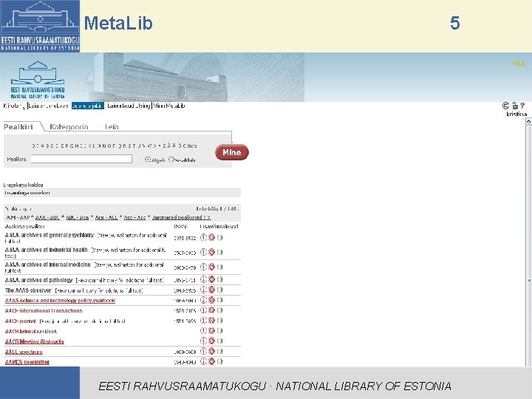Open highlighted Leia e-ajakiri menu item
This screenshot has height=399, width=532.
(87, 106)
